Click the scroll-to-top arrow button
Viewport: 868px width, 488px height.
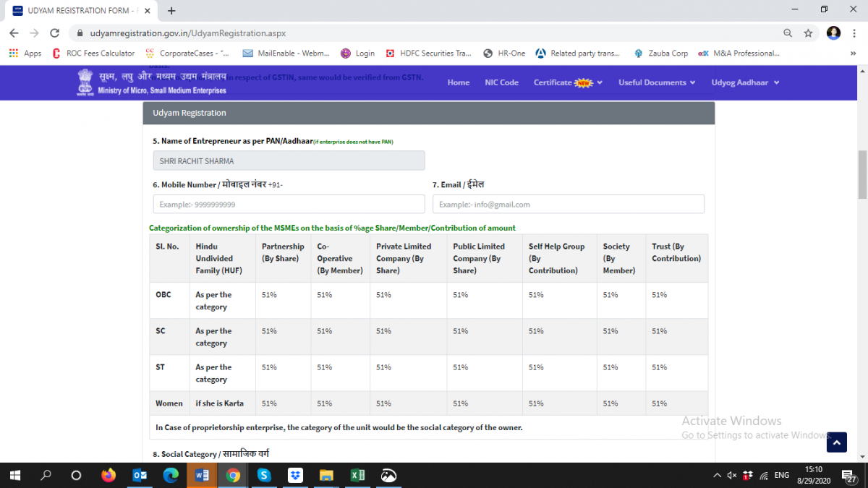[x=836, y=442]
